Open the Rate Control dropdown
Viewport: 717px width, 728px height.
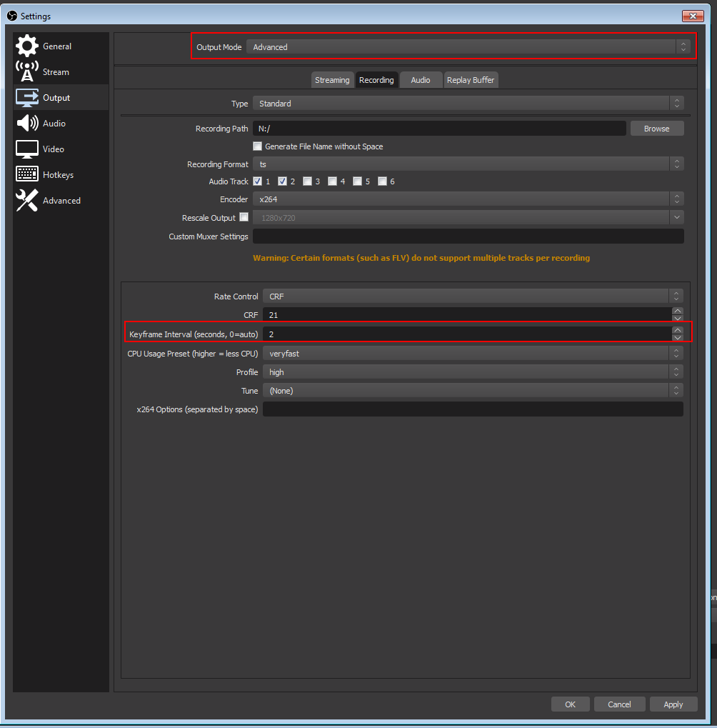click(473, 296)
